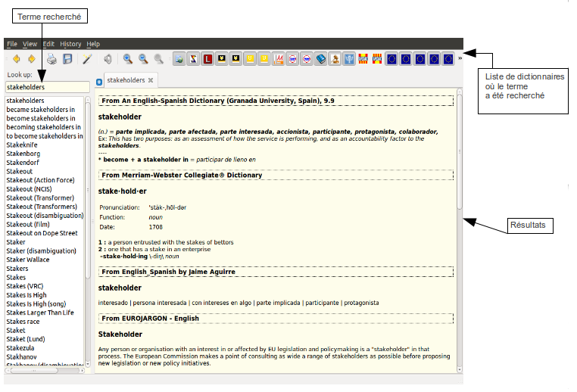577x392 pixels.
Task: Select 'Stakendorf' in the word list
Action: 23,163
